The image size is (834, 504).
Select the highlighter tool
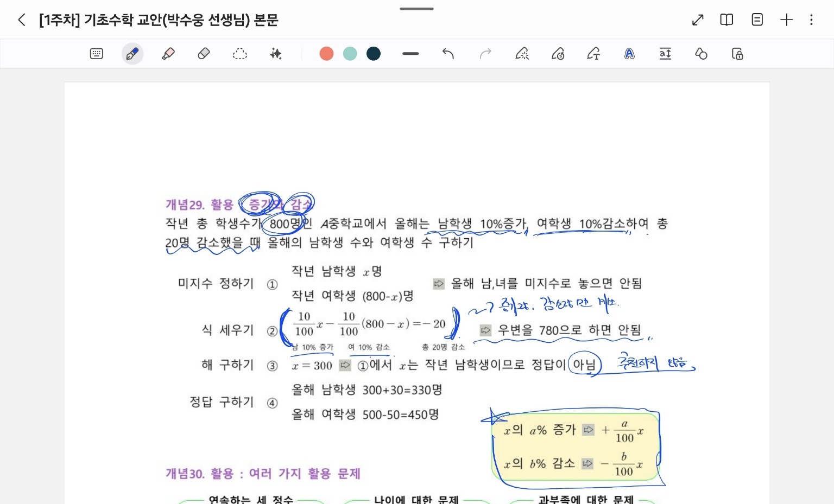click(168, 54)
